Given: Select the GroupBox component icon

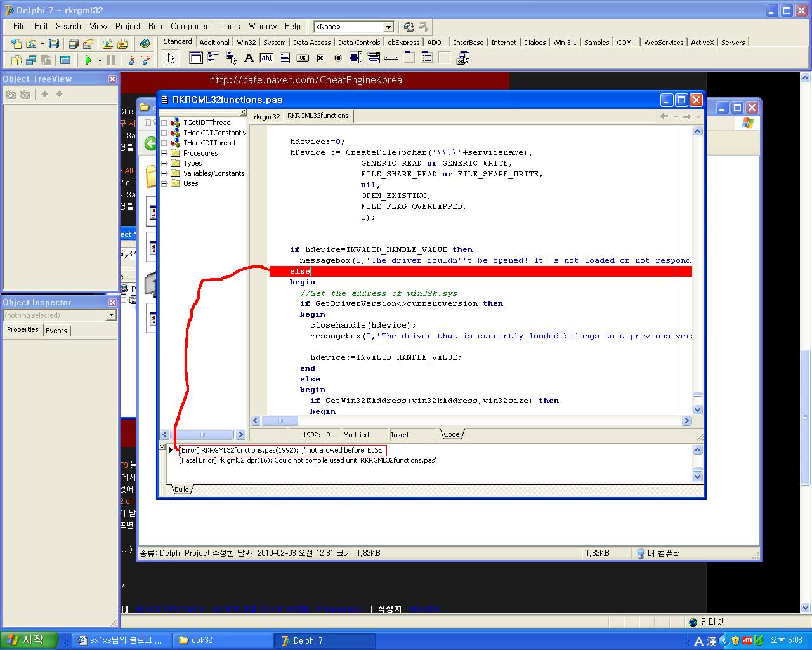Looking at the screenshot, I should pyautogui.click(x=409, y=58).
